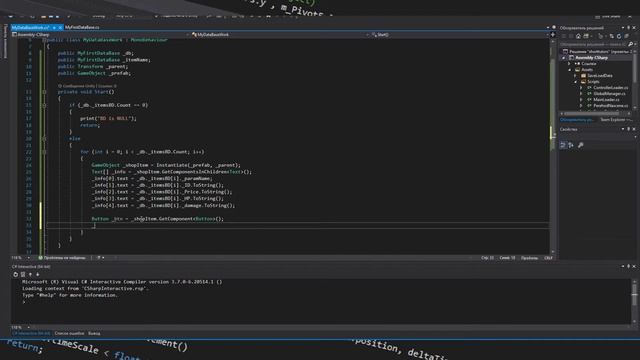Click the gear icon at editor tab row end
This screenshot has height=360, width=640.
point(554,27)
